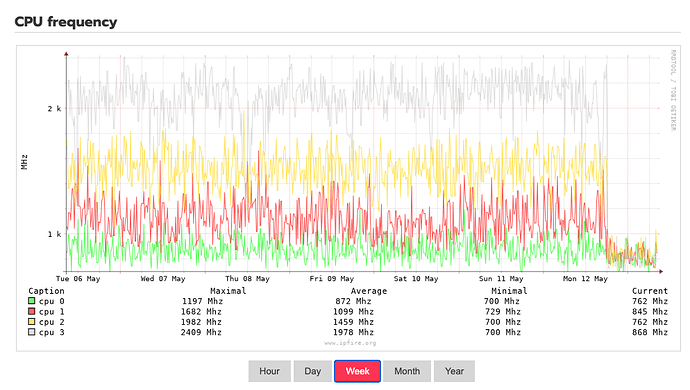Viewport: 690px width, 390px height.
Task: Click the Mon 12 May axis label
Action: [x=585, y=279]
